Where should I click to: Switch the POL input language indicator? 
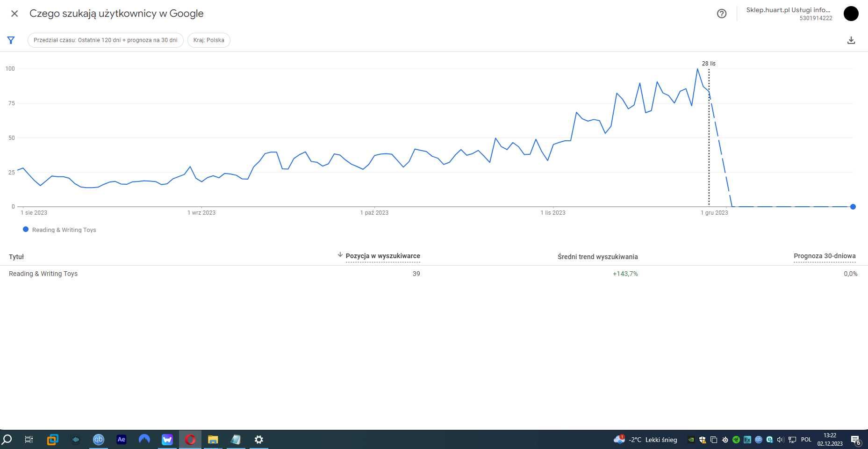pos(806,440)
